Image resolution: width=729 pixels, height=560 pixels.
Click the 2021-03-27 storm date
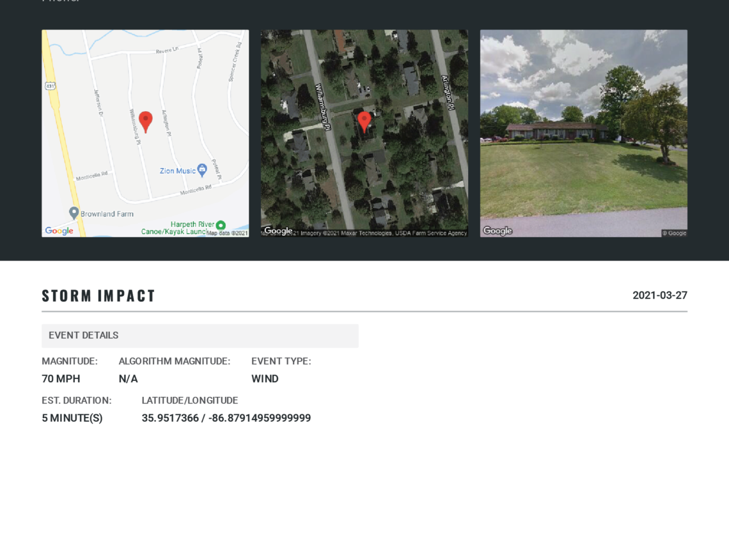[659, 295]
